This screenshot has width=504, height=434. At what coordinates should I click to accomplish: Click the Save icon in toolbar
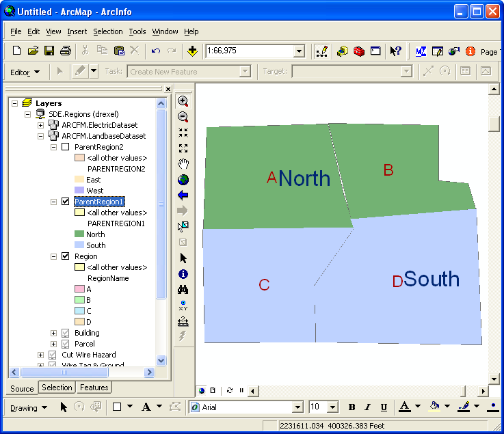pos(49,51)
